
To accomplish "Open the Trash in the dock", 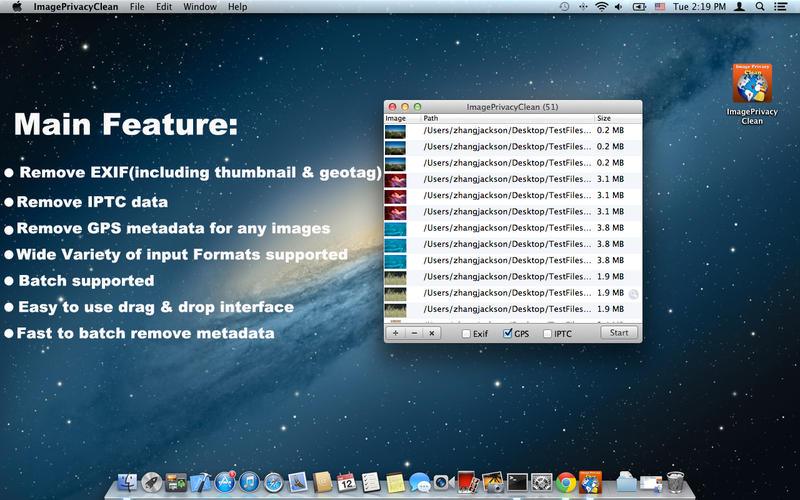I will (x=675, y=483).
